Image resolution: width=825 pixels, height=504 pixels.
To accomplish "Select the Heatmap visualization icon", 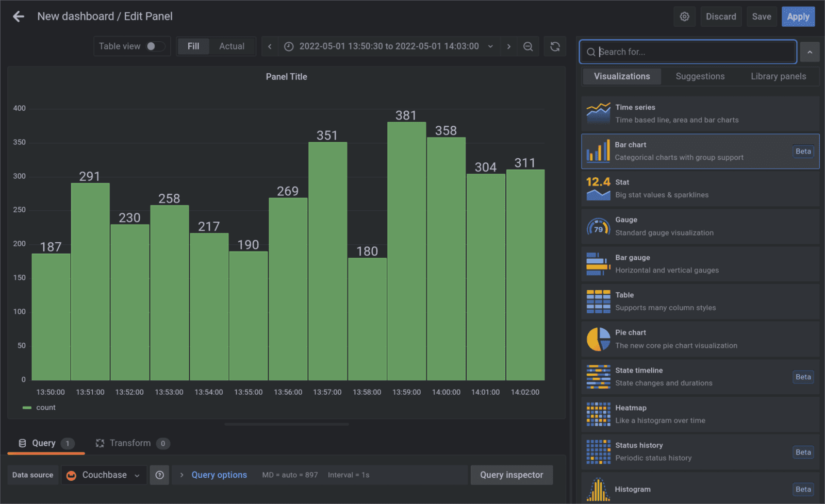I will (x=598, y=414).
